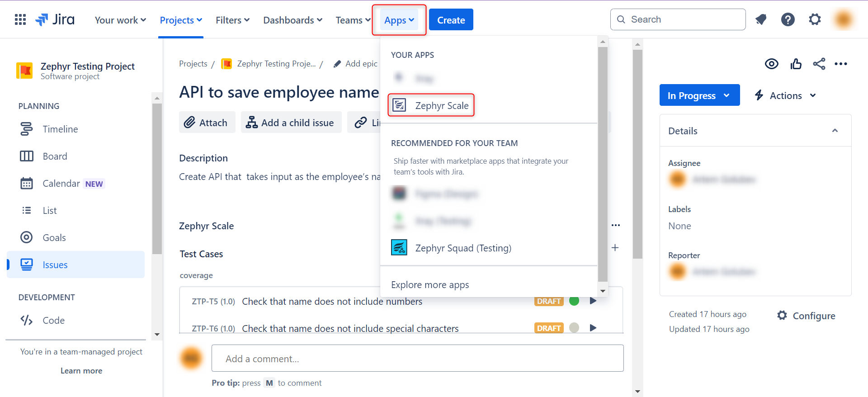Open Timeline in the sidebar
868x397 pixels.
(60, 129)
